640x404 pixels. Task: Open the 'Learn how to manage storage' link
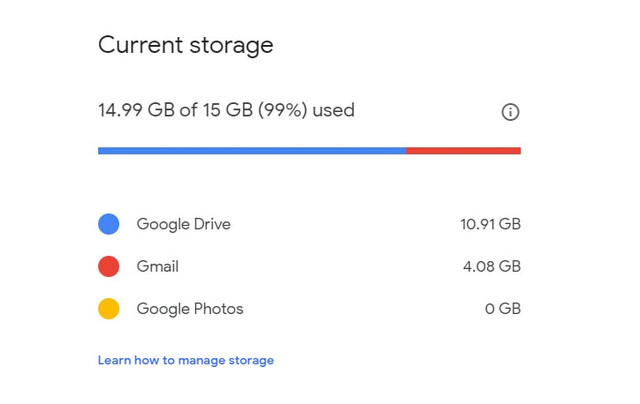[185, 360]
